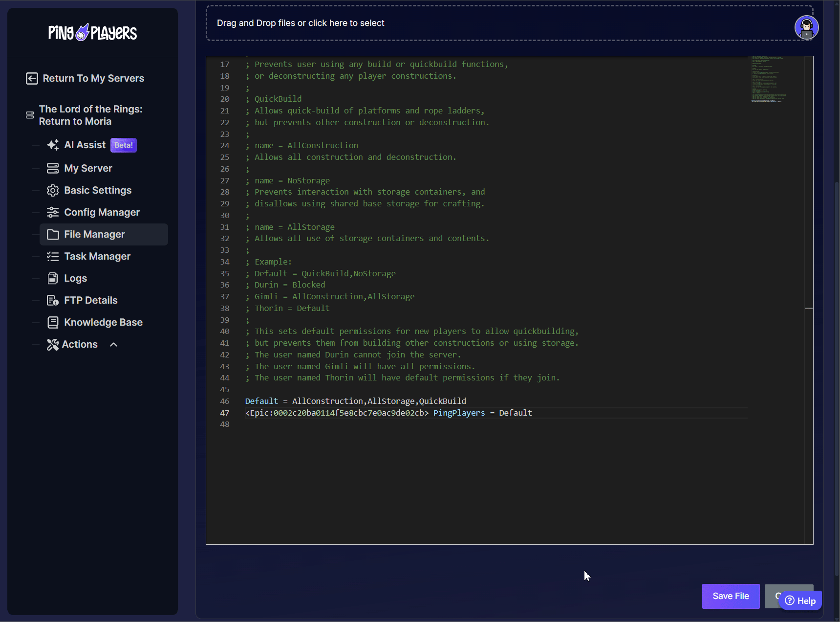Viewport: 840px width, 622px height.
Task: Open the user avatar profile icon
Action: (806, 27)
